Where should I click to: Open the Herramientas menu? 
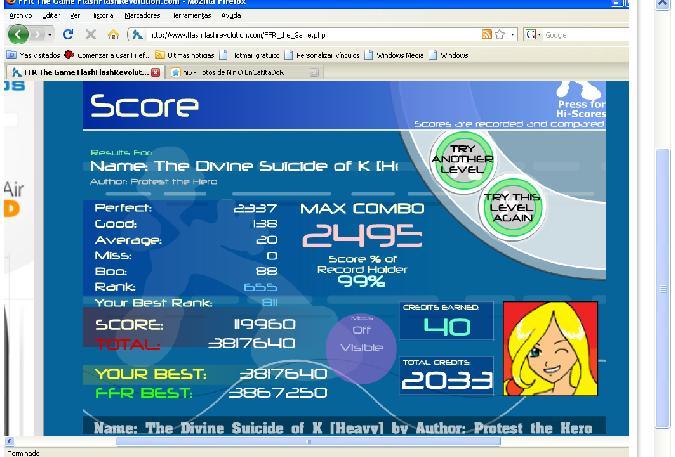pyautogui.click(x=190, y=16)
